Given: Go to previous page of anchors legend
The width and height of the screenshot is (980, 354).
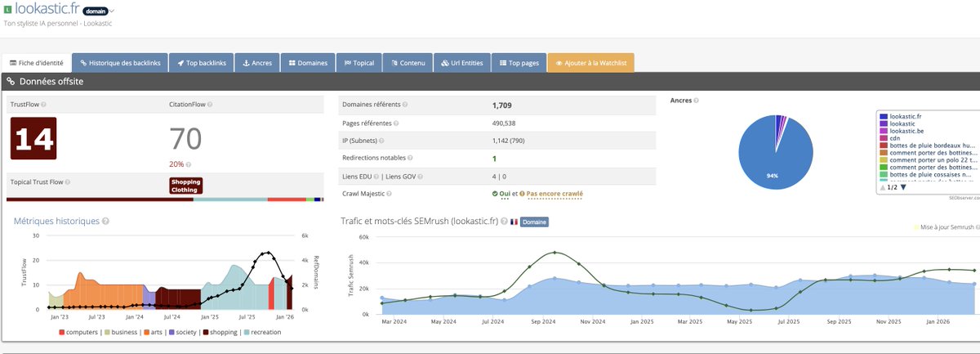Looking at the screenshot, I should click(x=883, y=187).
